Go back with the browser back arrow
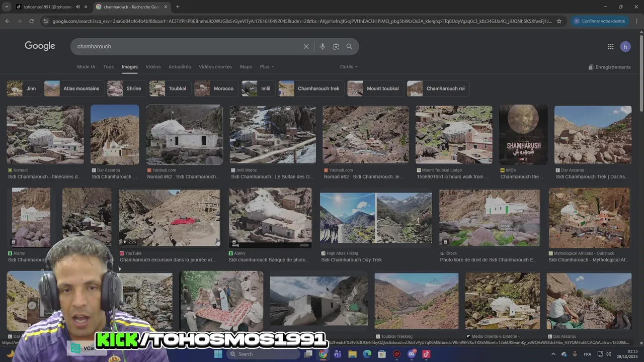Screen dimensions: 644x362 pos(7,21)
